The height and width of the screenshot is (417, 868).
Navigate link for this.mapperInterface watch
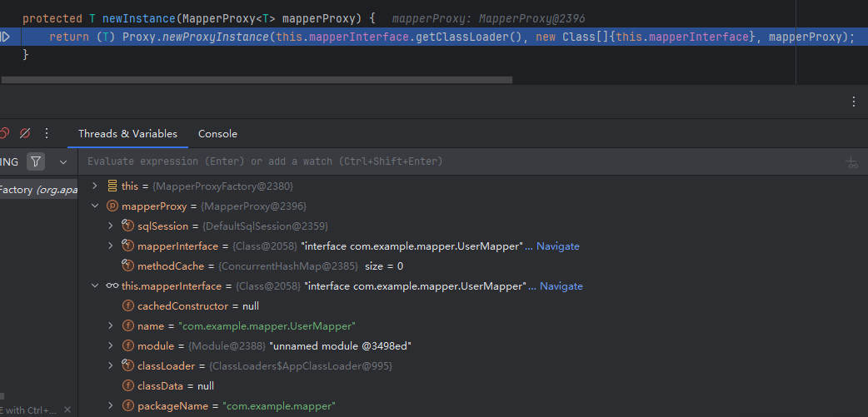click(561, 286)
